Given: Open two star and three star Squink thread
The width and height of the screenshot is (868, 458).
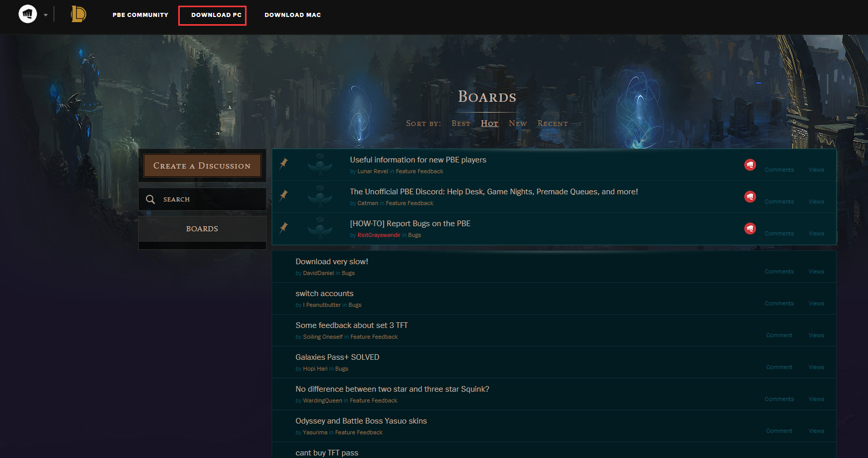Looking at the screenshot, I should point(392,389).
